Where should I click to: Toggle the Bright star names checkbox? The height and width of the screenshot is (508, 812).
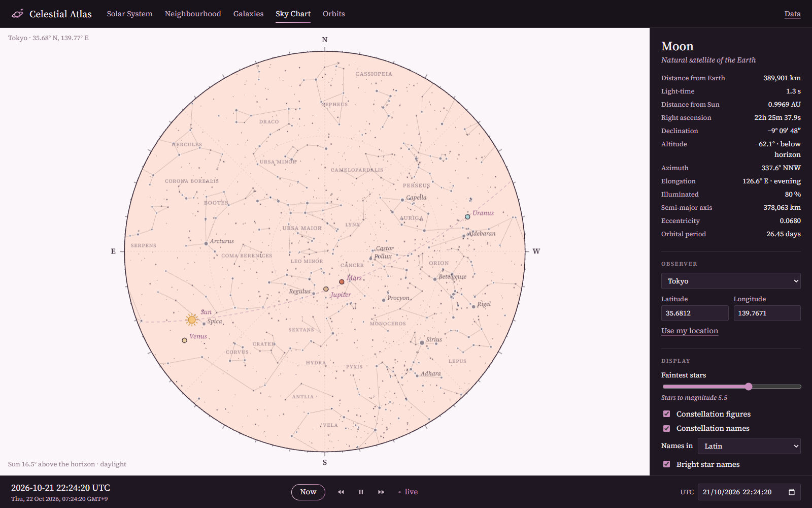(666, 464)
